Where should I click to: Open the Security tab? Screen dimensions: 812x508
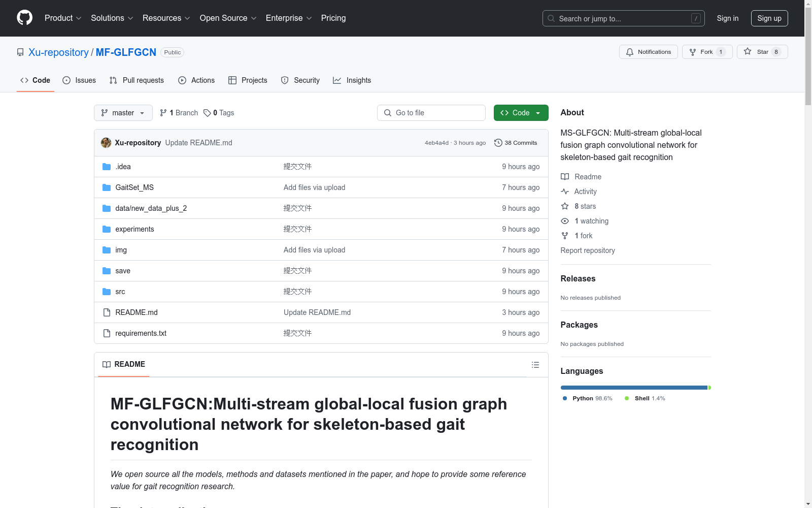[x=300, y=80]
